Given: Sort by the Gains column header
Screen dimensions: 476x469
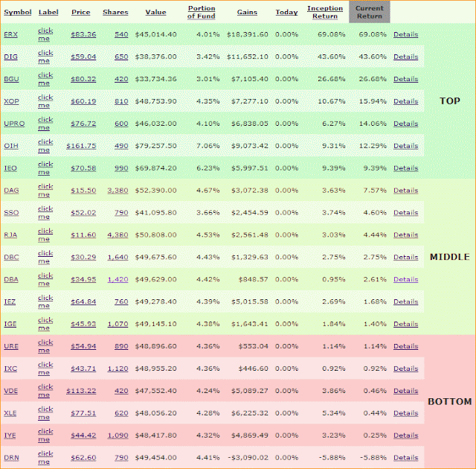Looking at the screenshot, I should tap(247, 12).
